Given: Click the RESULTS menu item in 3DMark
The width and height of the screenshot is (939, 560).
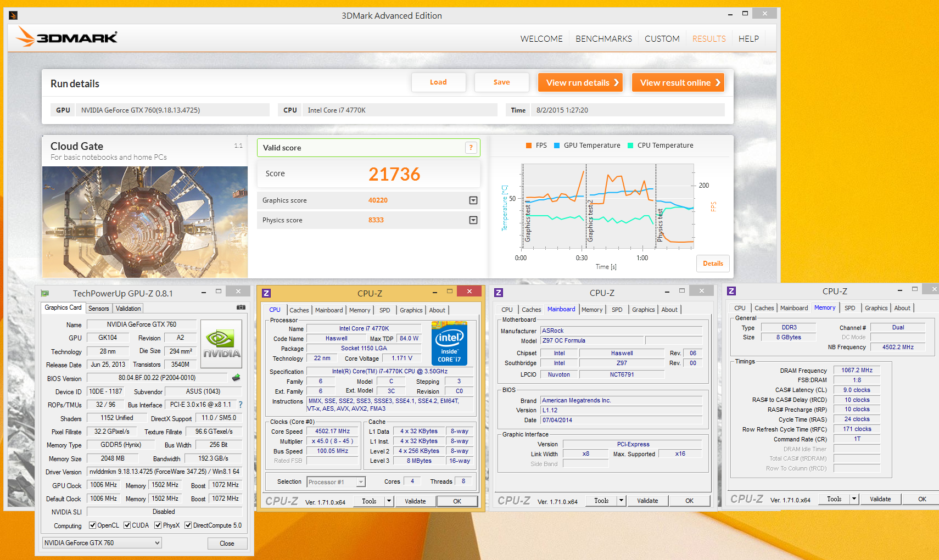Looking at the screenshot, I should (709, 39).
